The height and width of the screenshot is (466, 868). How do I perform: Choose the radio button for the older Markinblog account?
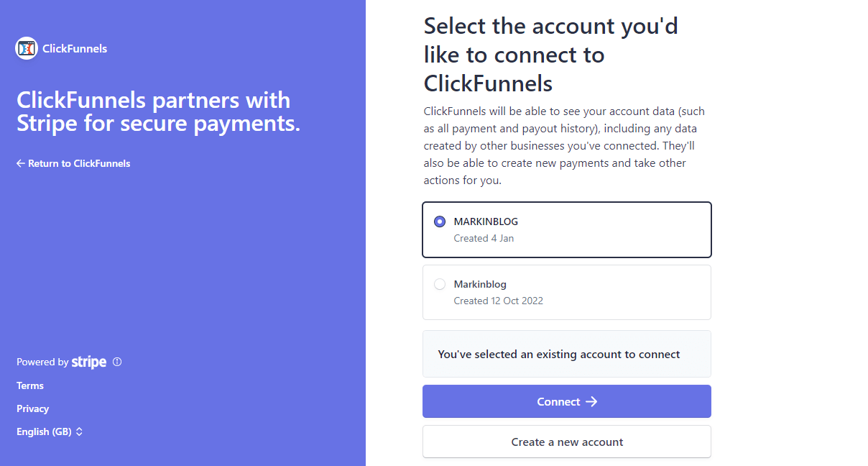tap(439, 284)
